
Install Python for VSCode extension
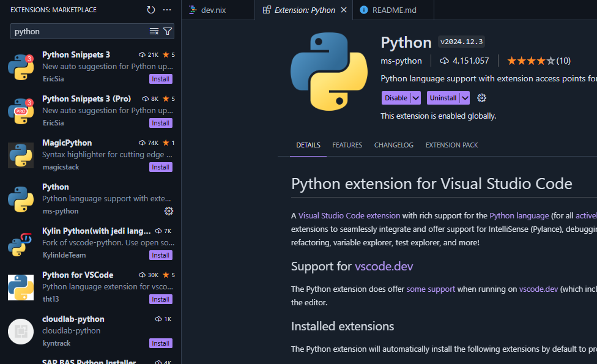pos(161,299)
